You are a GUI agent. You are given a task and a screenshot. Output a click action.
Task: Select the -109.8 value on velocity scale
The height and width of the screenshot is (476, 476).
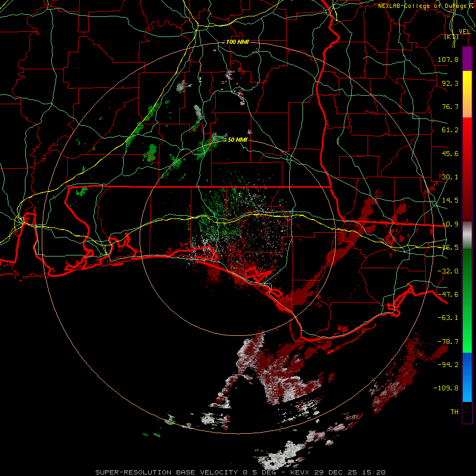(x=446, y=388)
